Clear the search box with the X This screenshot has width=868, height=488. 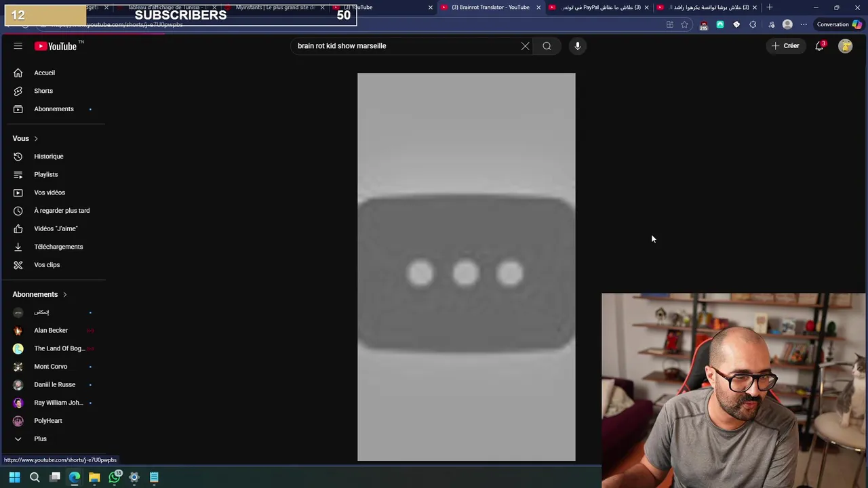coord(525,46)
